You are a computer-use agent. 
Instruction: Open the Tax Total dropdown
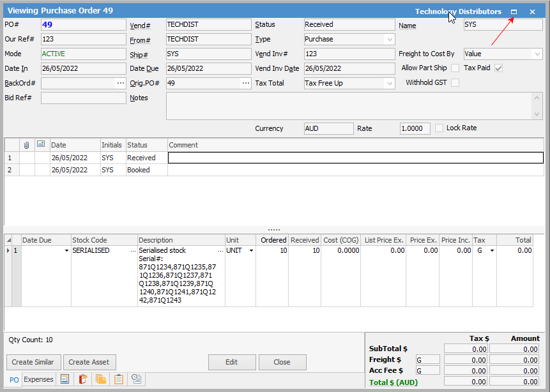389,83
